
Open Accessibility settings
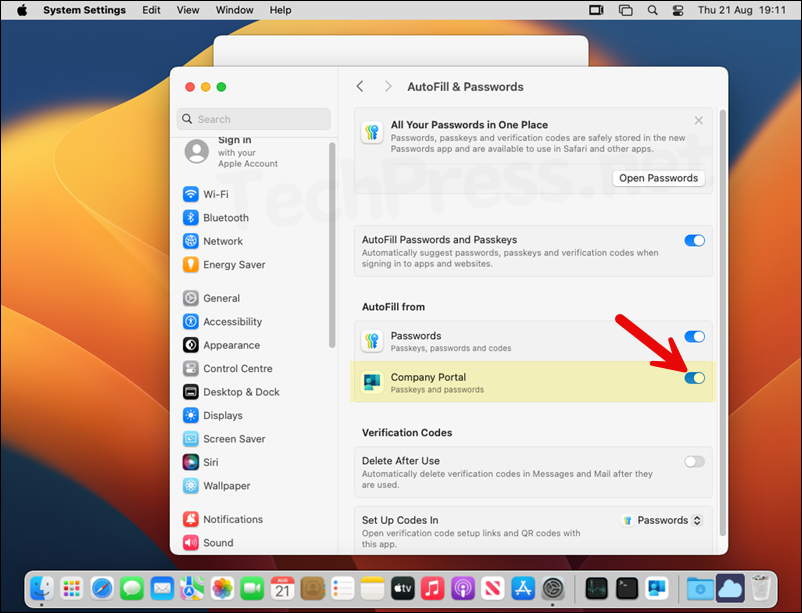[x=222, y=321]
